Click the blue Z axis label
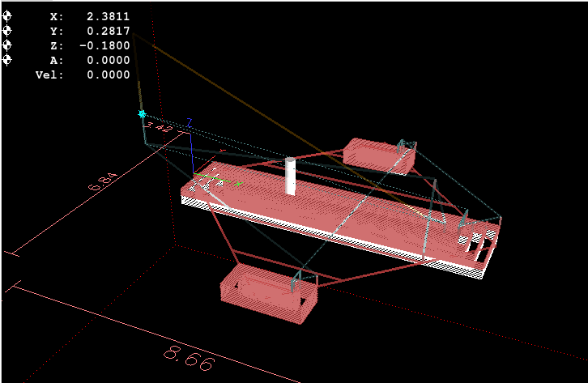 point(189,122)
